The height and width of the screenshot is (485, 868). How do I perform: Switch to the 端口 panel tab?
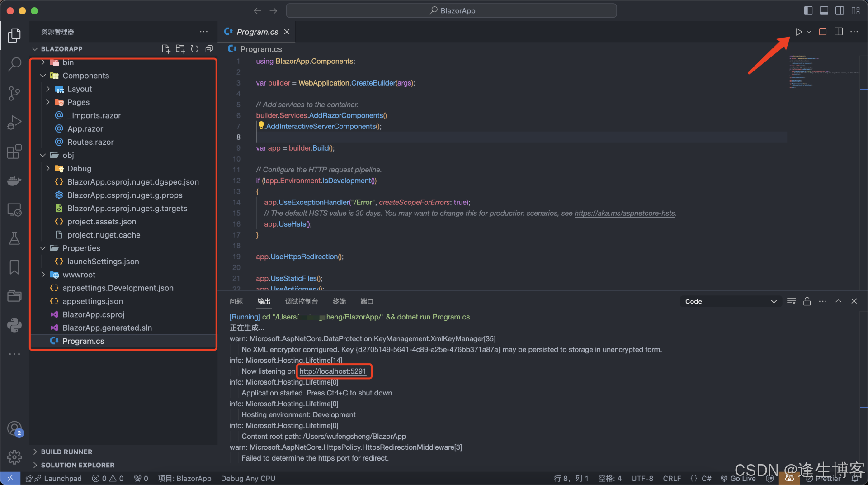(367, 301)
